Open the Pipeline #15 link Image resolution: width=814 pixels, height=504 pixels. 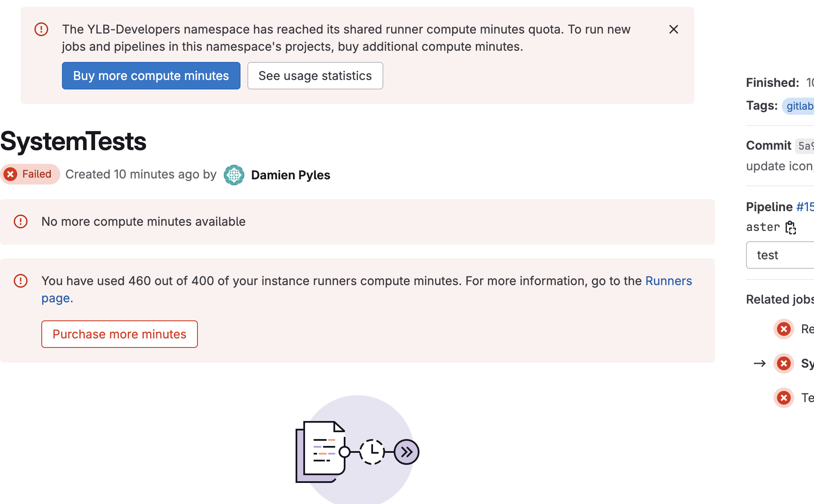(x=805, y=207)
